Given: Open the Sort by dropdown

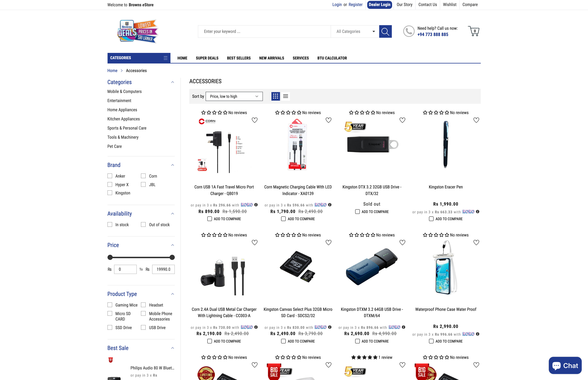Looking at the screenshot, I should pyautogui.click(x=234, y=96).
